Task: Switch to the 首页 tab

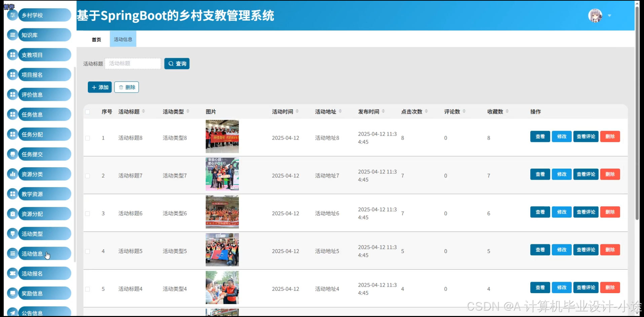Action: point(97,39)
